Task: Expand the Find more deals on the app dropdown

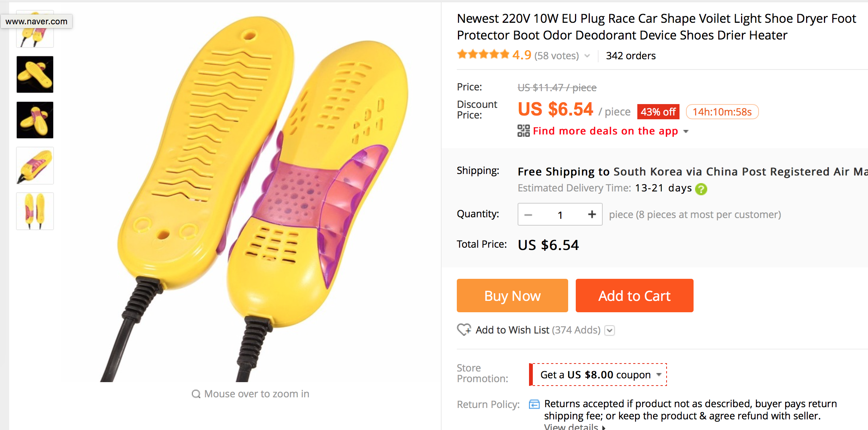Action: (686, 131)
